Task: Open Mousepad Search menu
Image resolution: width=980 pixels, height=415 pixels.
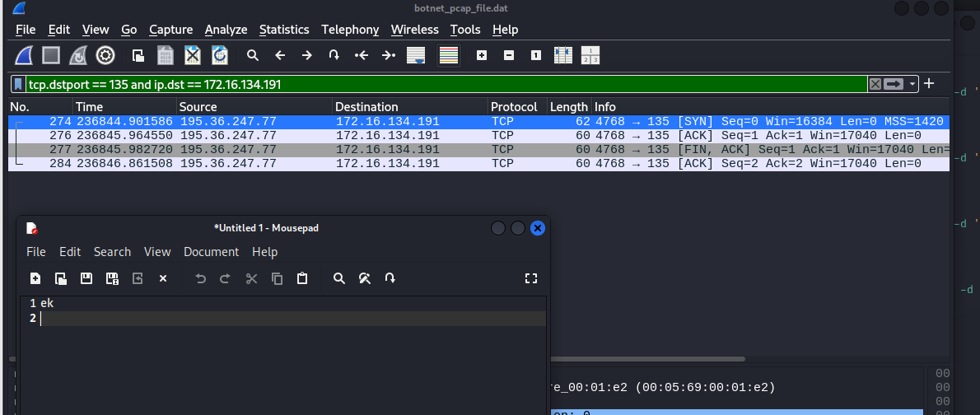Action: click(x=113, y=252)
